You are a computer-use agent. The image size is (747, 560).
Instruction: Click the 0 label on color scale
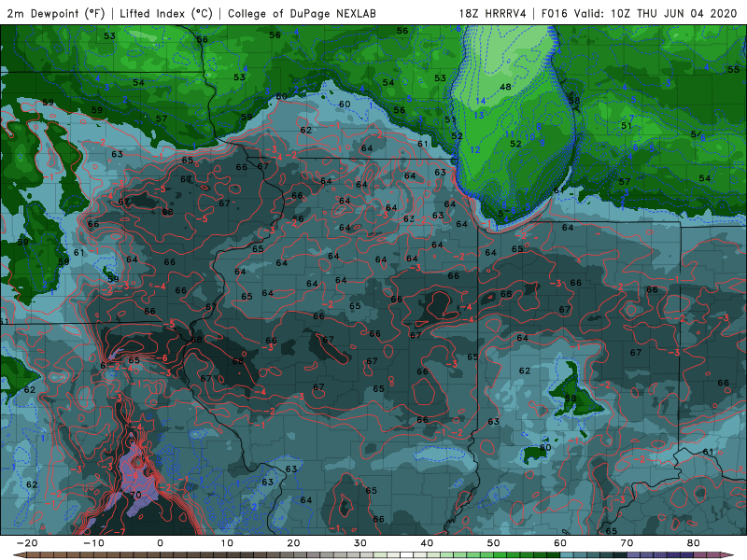[x=160, y=543]
